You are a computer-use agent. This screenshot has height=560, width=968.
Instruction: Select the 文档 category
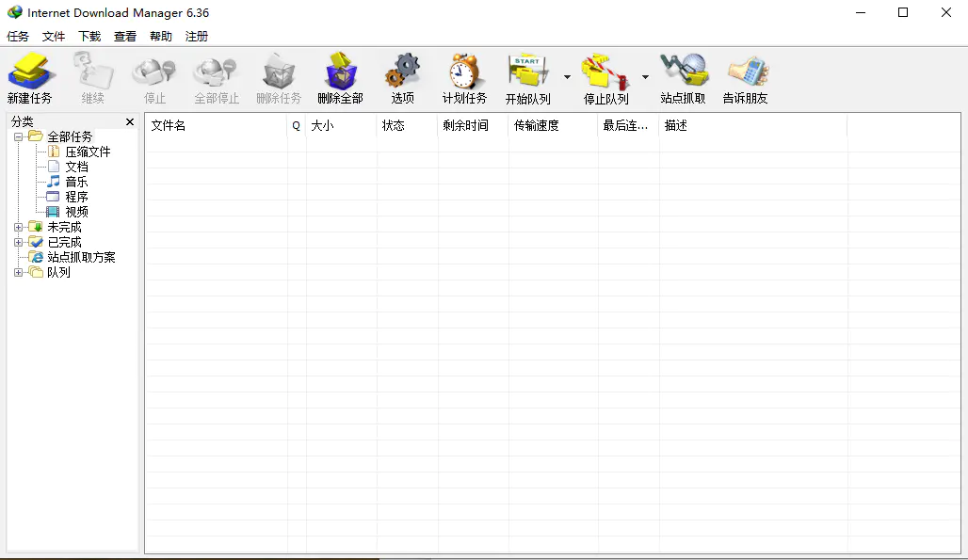pyautogui.click(x=76, y=167)
